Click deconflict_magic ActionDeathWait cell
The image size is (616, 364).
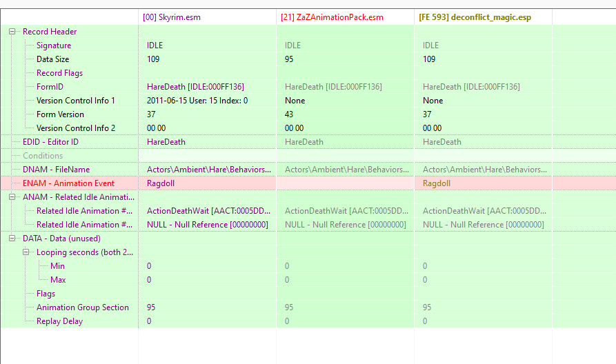click(484, 210)
